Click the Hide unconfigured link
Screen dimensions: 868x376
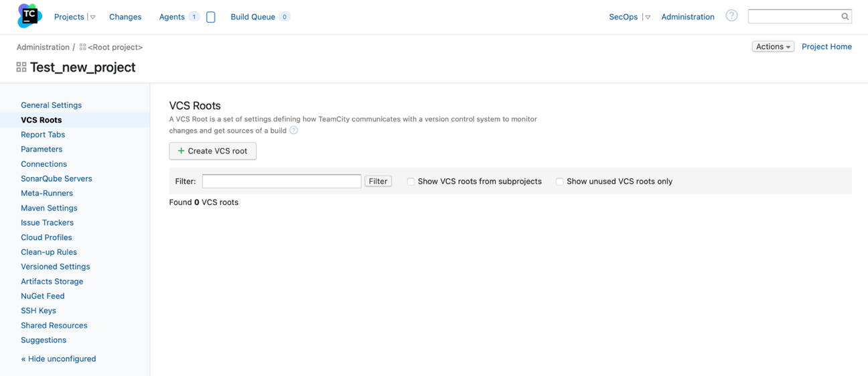coord(58,359)
